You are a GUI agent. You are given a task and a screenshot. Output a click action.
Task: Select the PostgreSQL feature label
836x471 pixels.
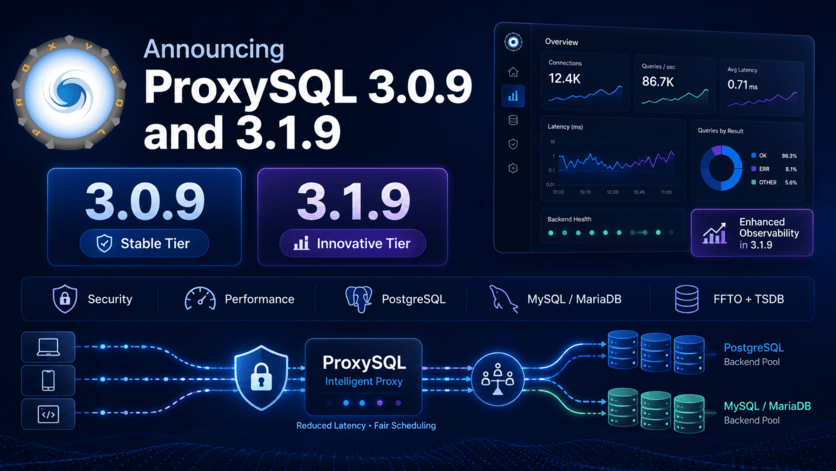coord(414,299)
